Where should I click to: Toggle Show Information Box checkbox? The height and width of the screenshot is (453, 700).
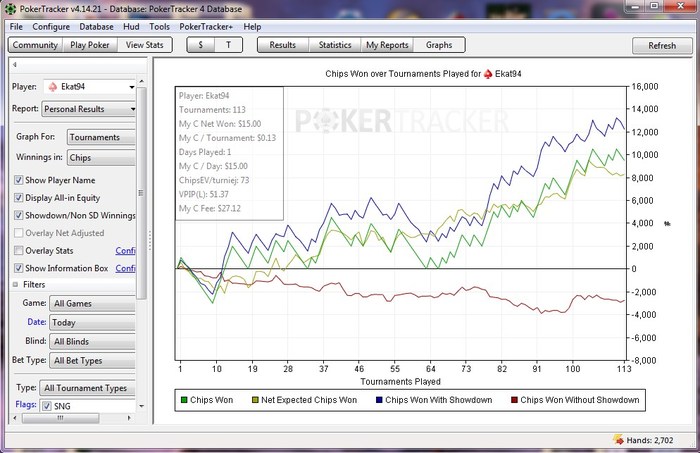coord(18,268)
